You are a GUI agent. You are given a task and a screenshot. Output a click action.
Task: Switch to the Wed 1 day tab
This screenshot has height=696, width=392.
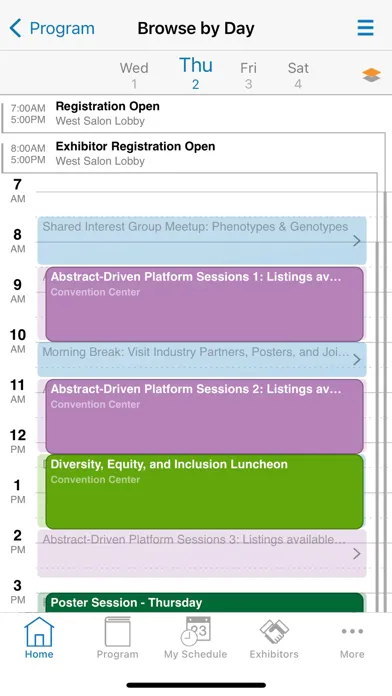(134, 75)
